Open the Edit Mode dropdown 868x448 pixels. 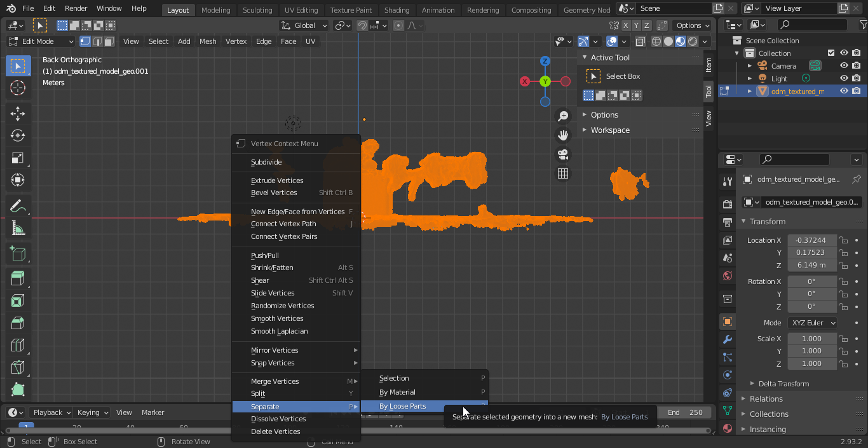pos(41,41)
